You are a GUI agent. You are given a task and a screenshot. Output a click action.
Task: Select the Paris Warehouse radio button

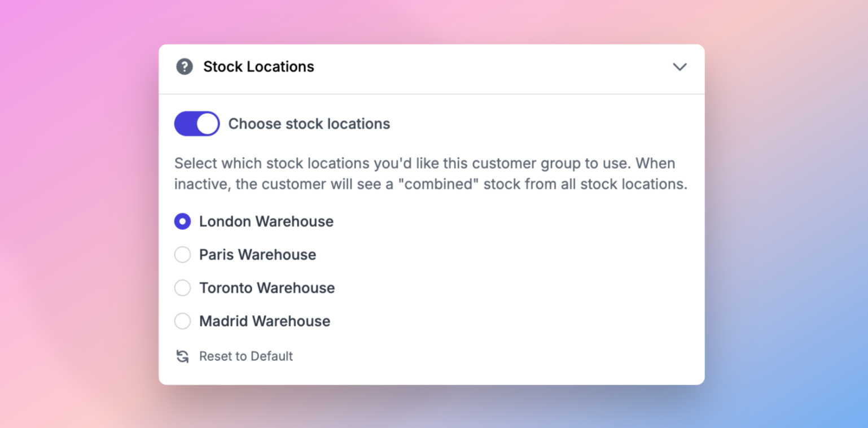[x=182, y=255]
